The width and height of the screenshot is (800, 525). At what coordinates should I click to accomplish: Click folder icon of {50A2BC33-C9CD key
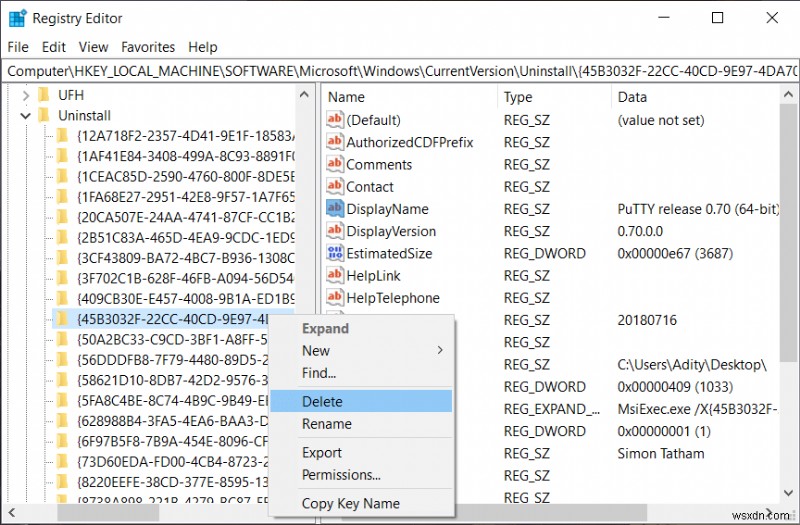point(62,339)
